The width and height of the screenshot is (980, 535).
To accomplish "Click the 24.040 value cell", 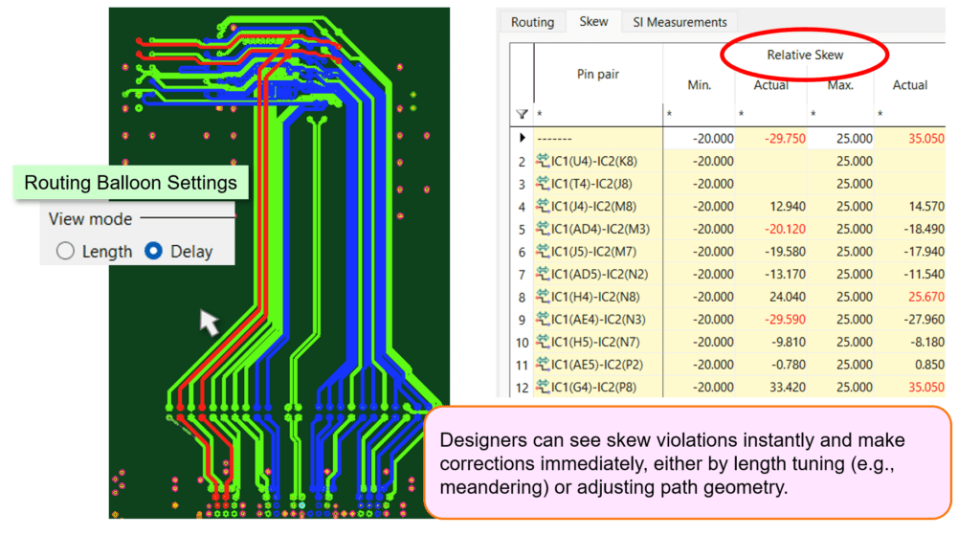I will (x=788, y=297).
